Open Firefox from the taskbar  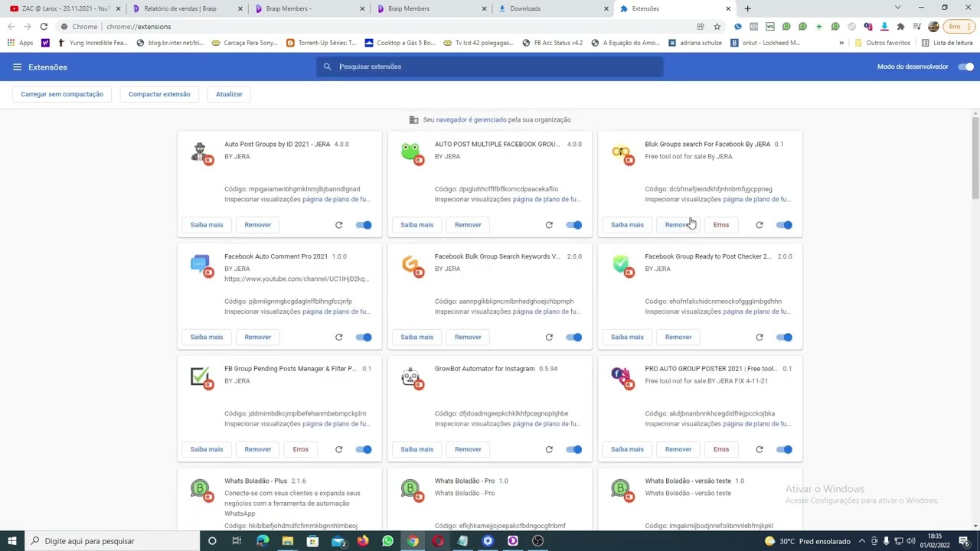tap(362, 541)
